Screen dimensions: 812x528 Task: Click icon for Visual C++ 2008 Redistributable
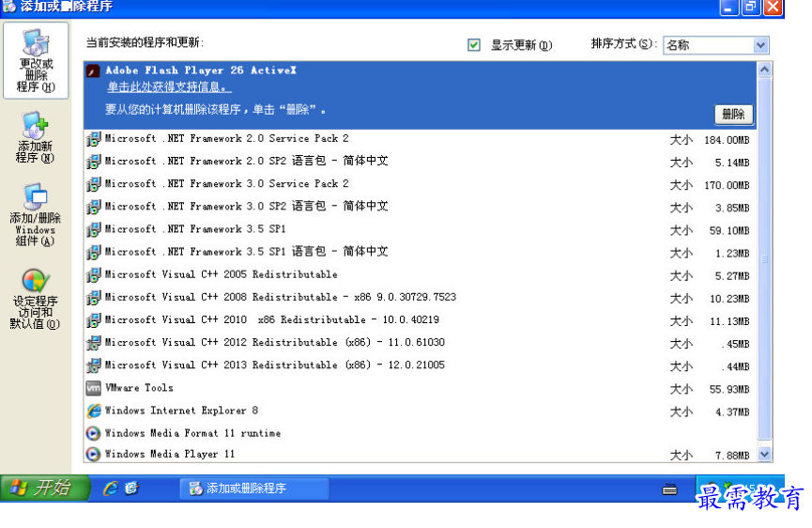coord(93,298)
